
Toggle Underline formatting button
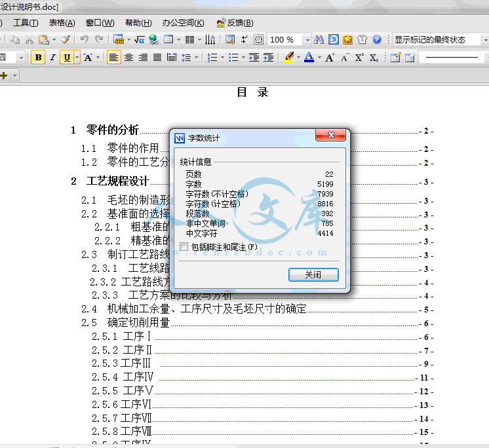(67, 58)
